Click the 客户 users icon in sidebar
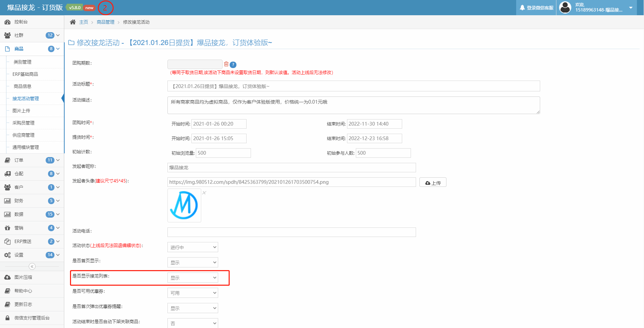This screenshot has height=328, width=644. (7, 187)
